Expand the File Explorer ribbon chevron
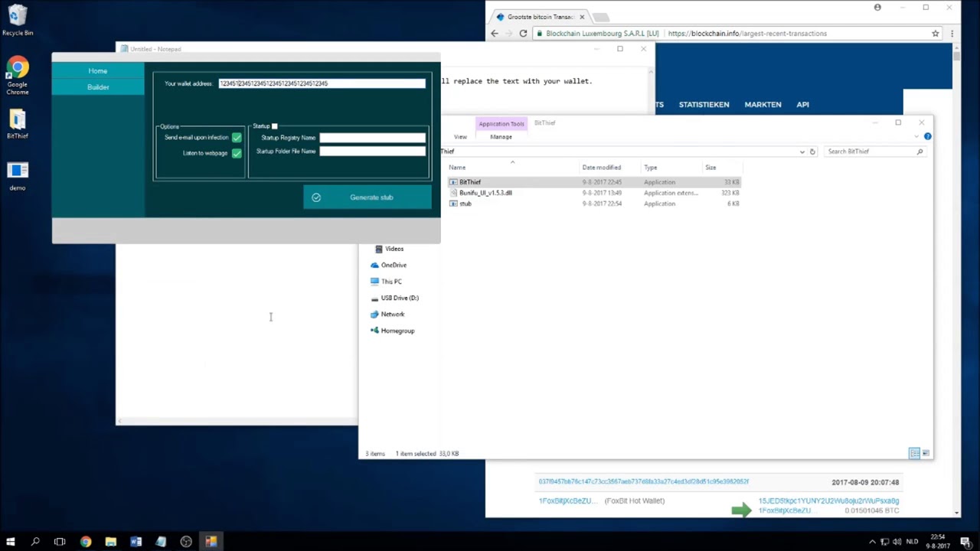Viewport: 980px width, 551px height. click(916, 136)
